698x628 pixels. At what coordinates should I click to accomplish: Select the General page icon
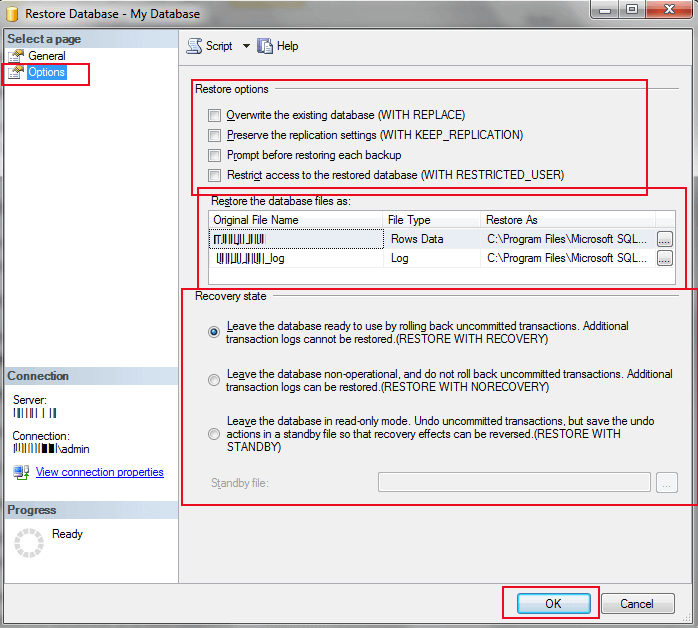(16, 56)
